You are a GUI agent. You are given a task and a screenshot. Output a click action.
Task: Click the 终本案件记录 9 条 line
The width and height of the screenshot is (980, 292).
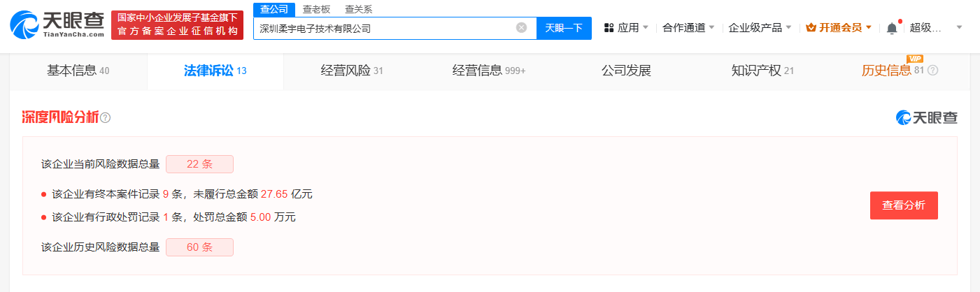click(176, 194)
